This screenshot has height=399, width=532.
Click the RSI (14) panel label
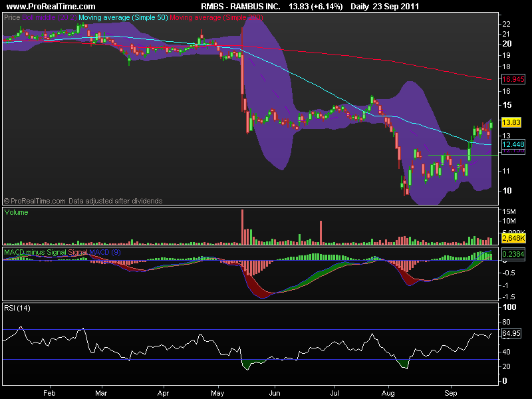(17, 308)
